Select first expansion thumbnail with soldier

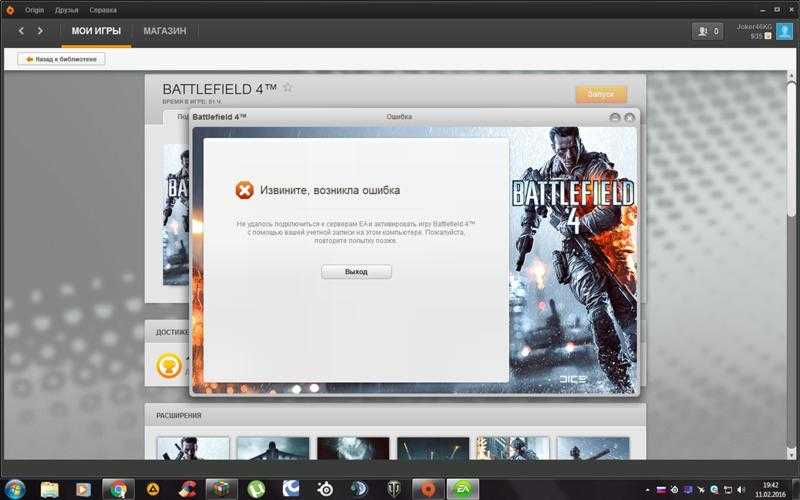193,448
